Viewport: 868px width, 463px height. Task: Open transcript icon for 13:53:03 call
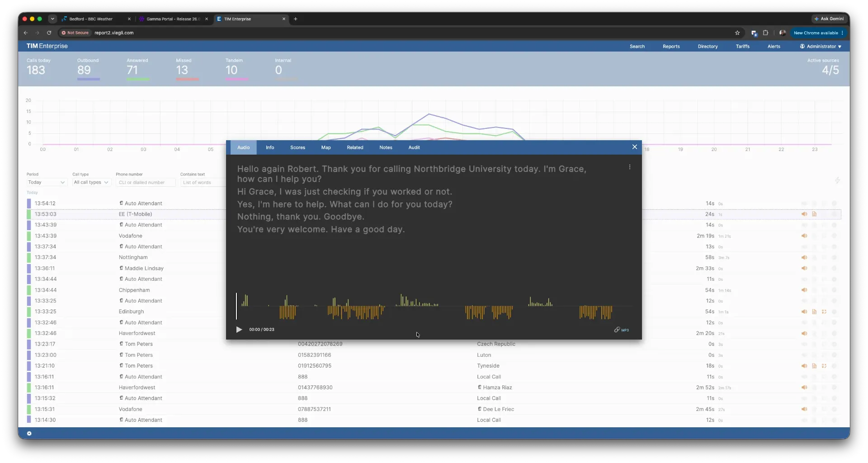tap(814, 214)
